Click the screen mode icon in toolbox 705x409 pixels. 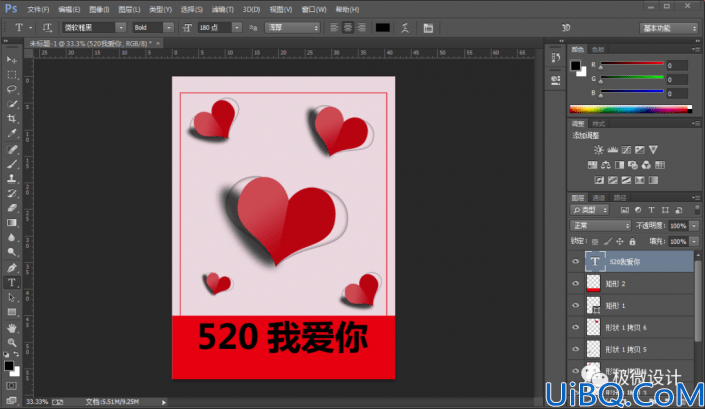click(11, 400)
